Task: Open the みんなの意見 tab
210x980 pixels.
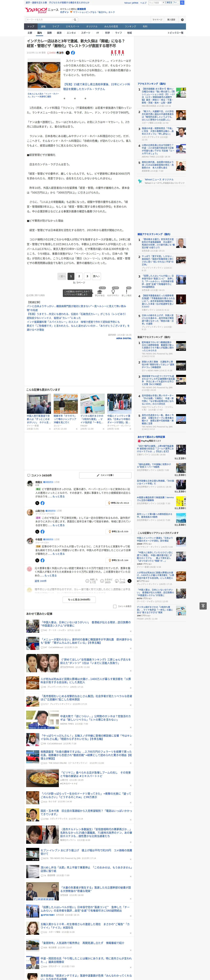Action: 111,27
